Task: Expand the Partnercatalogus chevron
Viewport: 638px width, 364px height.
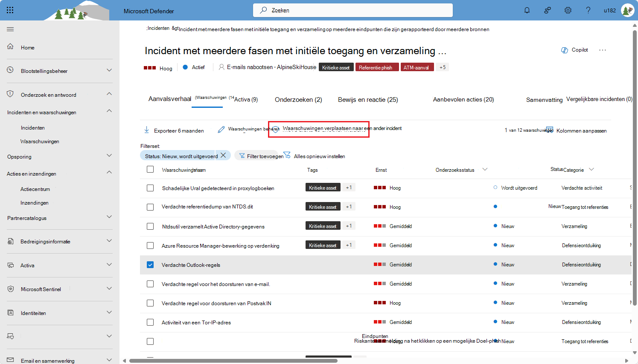Action: click(109, 217)
